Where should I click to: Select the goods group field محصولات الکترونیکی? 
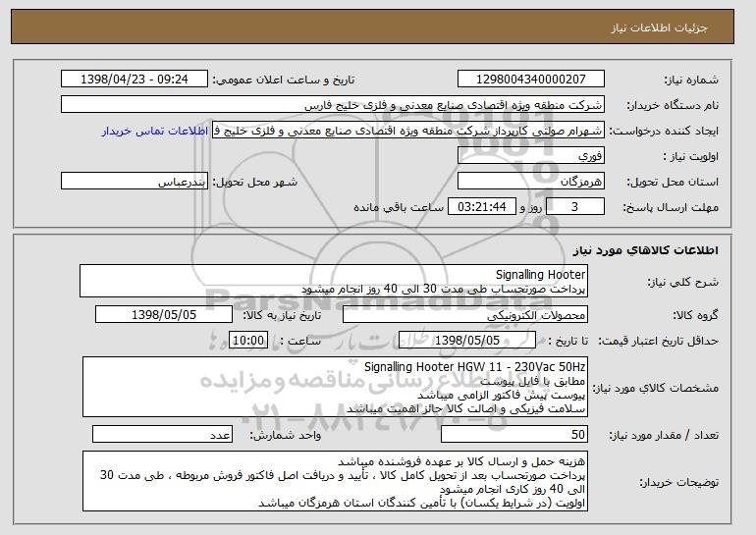tap(465, 315)
